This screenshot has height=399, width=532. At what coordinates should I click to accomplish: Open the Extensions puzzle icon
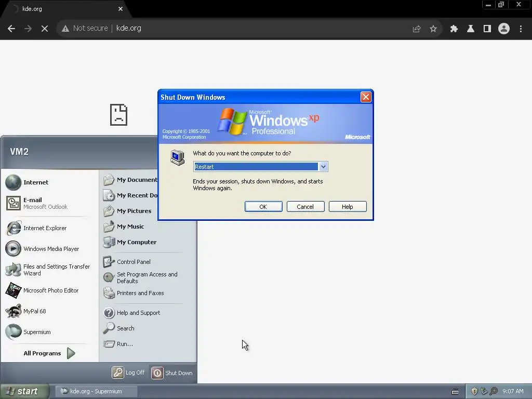click(x=454, y=29)
